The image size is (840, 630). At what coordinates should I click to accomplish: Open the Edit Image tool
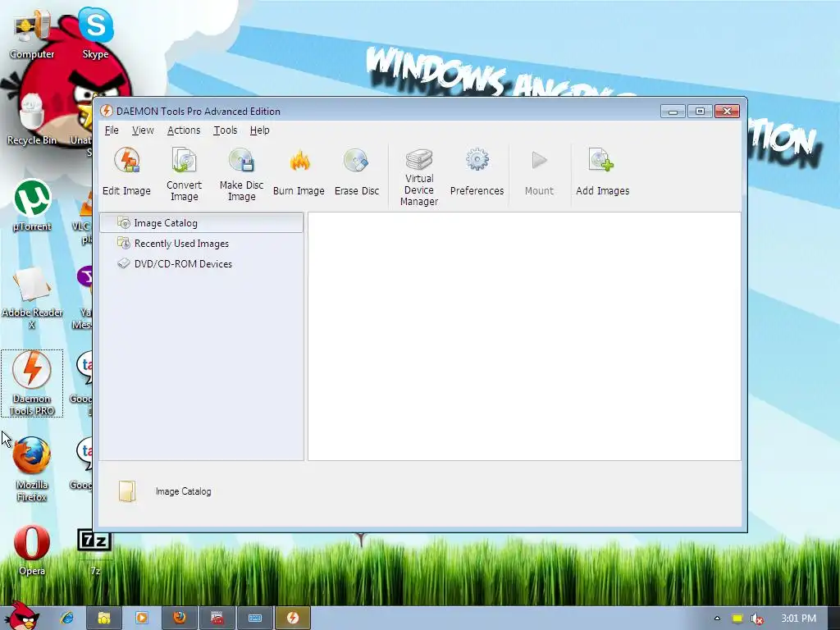(126, 172)
